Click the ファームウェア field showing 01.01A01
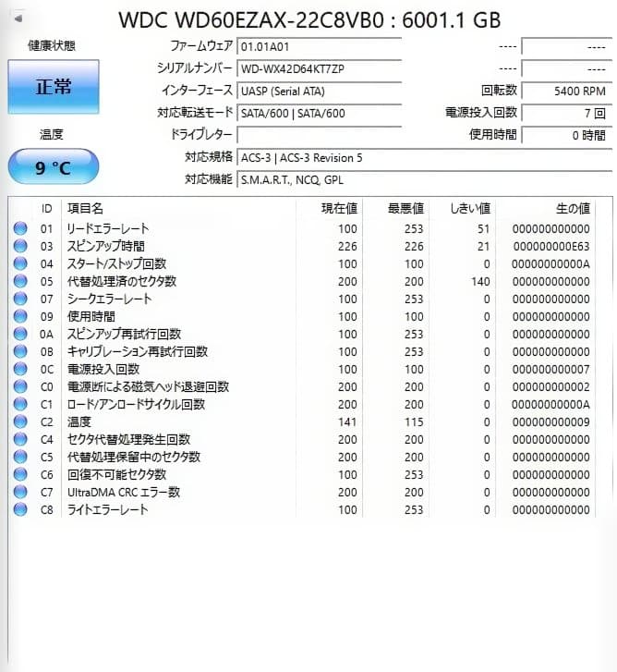Screen dimensions: 617x672 319,46
